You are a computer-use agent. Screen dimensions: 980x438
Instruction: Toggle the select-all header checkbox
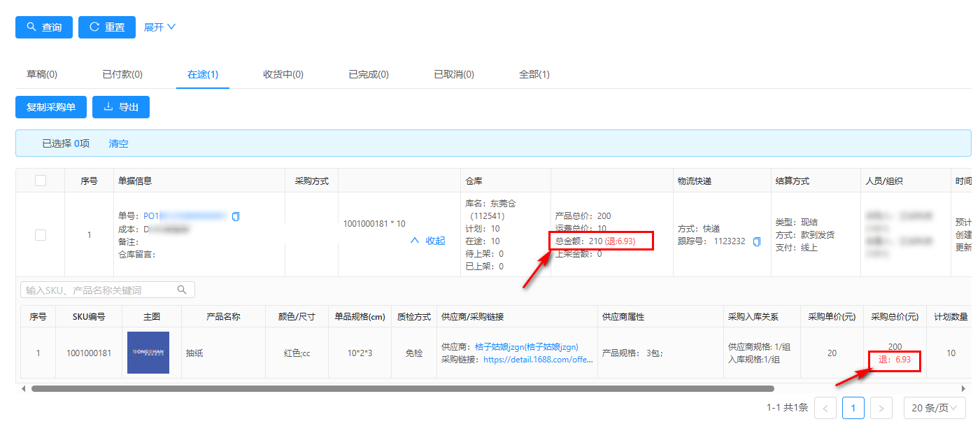(41, 181)
